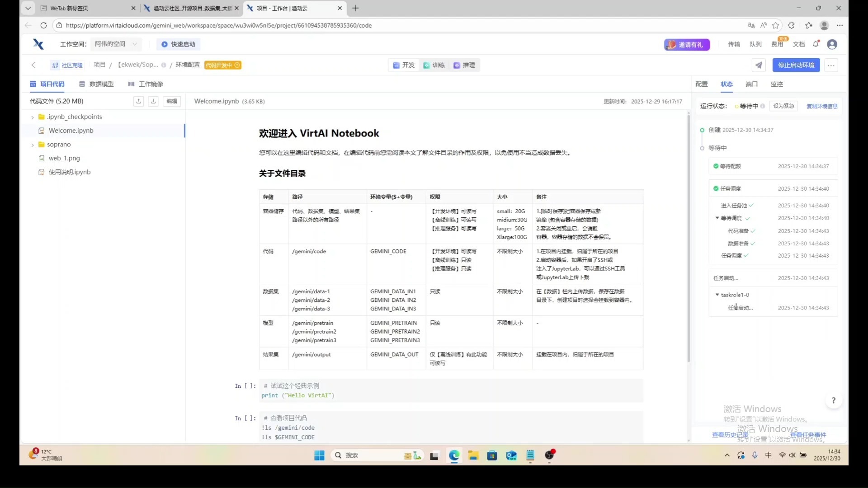Click the browser translate icon
This screenshot has width=868, height=488.
coord(751,25)
